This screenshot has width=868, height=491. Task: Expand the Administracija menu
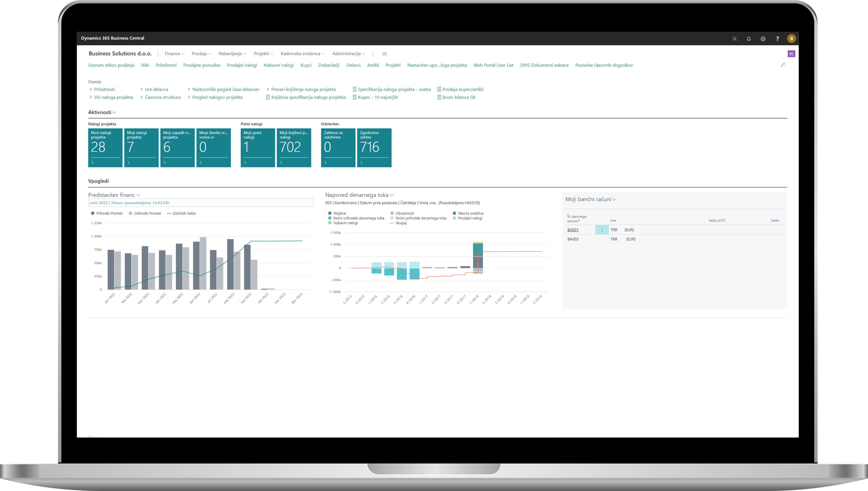coord(349,54)
